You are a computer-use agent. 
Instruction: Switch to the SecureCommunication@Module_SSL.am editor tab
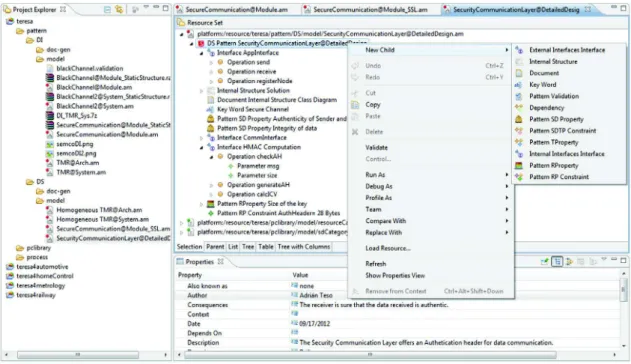(370, 10)
